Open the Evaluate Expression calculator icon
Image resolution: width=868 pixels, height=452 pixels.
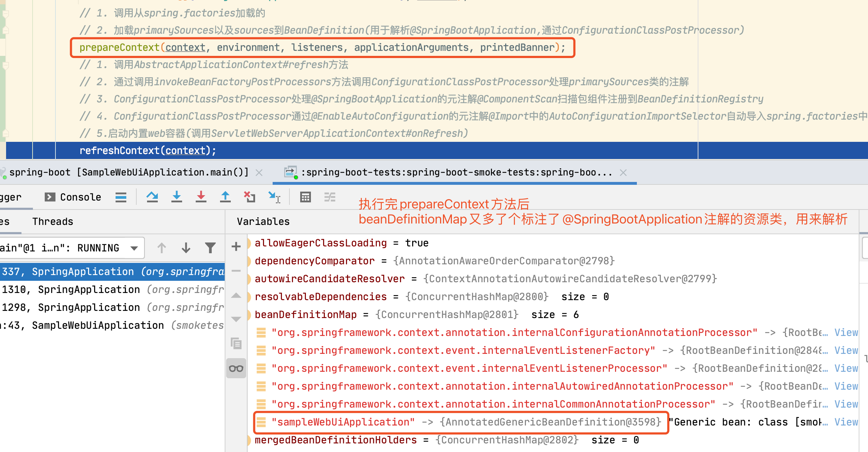click(305, 197)
